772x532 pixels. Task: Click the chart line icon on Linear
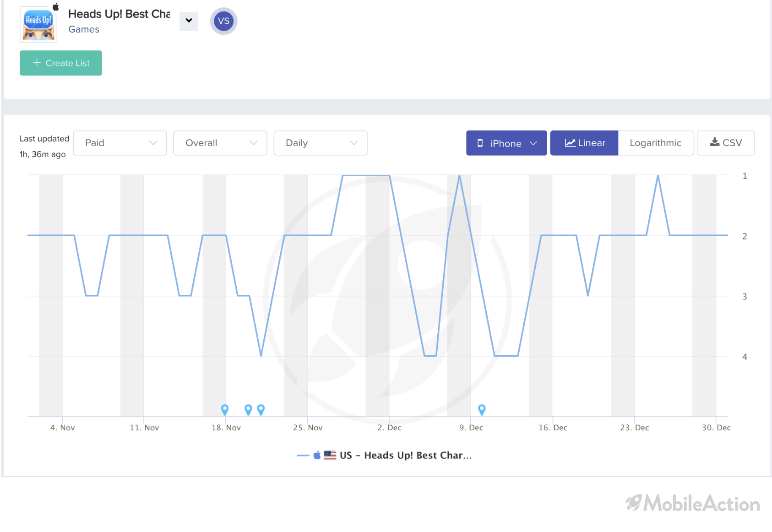coord(570,143)
